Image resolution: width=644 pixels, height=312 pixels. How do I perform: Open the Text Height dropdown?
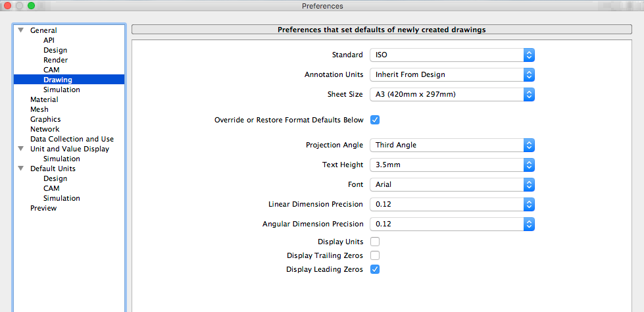451,165
